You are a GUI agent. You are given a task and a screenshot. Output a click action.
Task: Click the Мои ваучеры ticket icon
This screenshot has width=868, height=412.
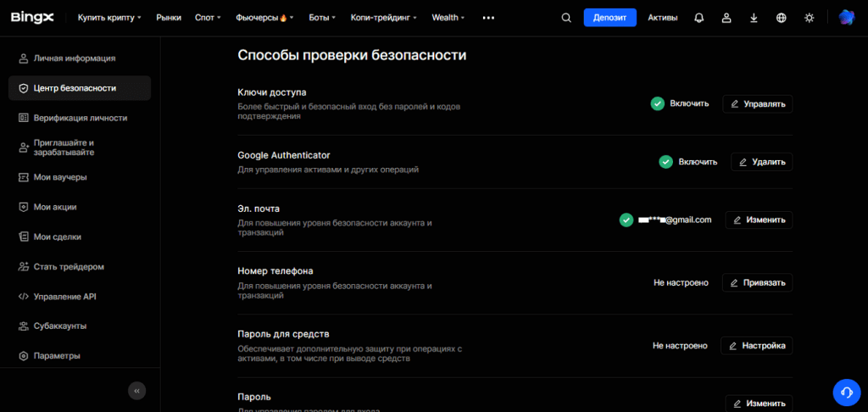pyautogui.click(x=23, y=177)
